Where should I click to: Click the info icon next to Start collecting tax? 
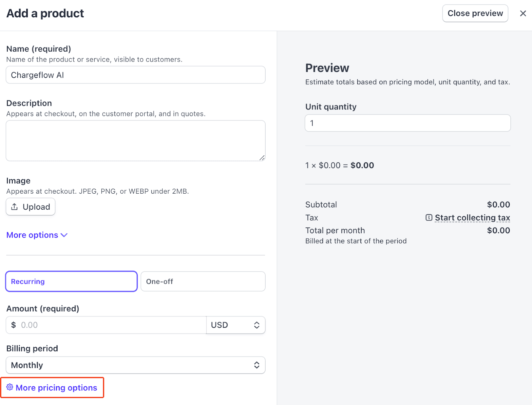click(429, 217)
